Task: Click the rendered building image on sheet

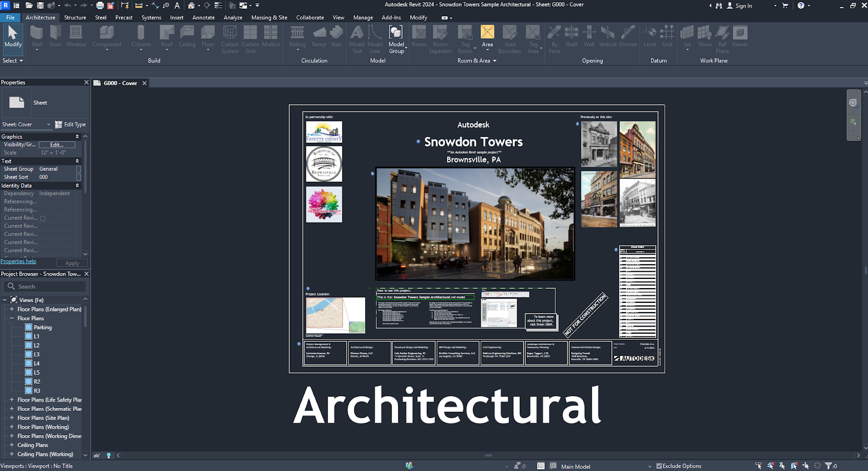Action: coord(475,224)
